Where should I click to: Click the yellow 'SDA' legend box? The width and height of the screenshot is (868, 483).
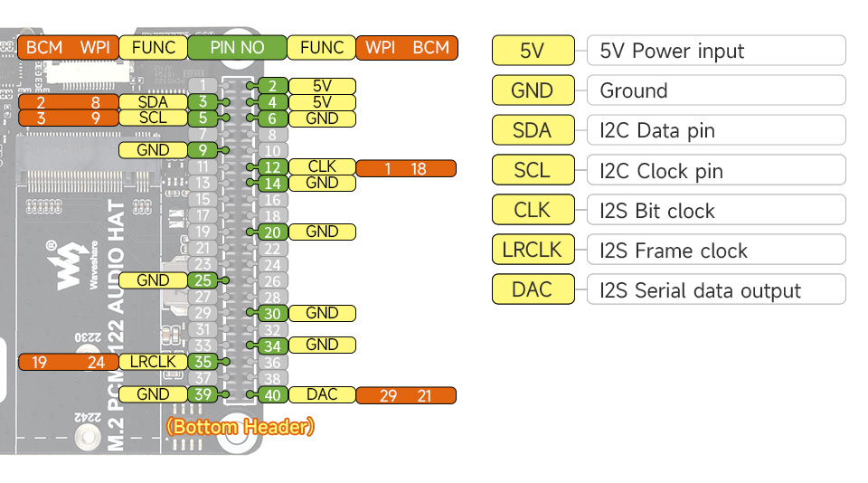(533, 130)
